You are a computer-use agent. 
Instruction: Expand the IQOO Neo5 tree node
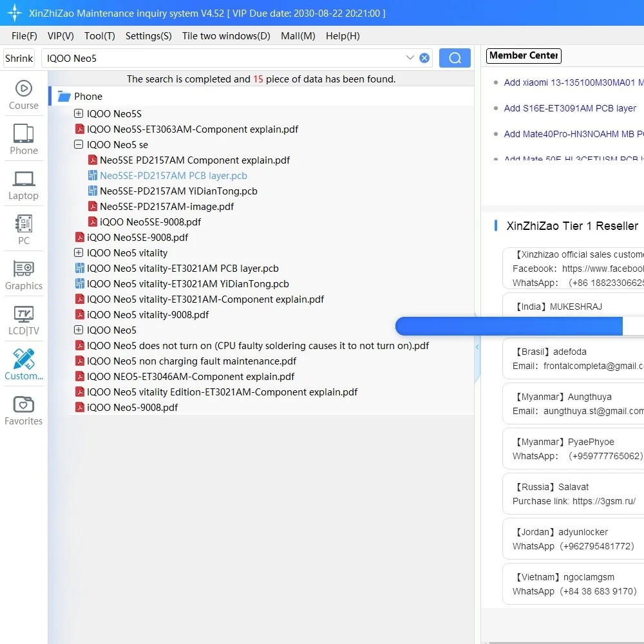79,330
